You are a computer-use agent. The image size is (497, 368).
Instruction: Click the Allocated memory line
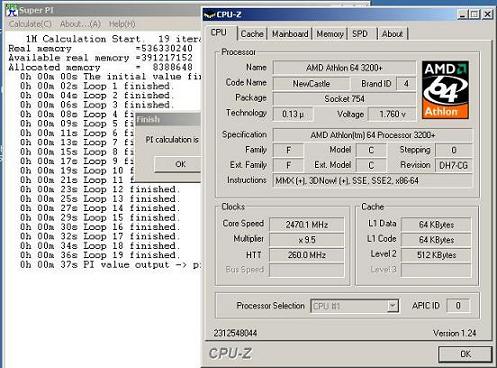click(100, 67)
